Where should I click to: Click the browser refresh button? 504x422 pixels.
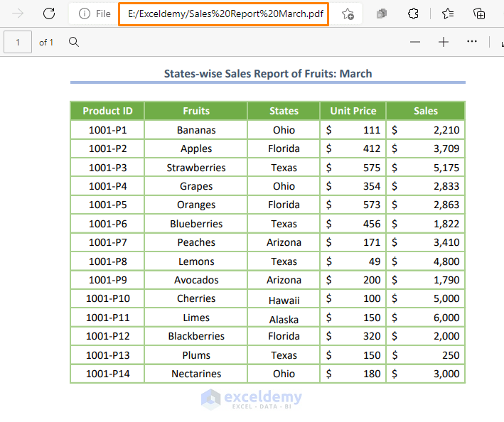coord(49,13)
